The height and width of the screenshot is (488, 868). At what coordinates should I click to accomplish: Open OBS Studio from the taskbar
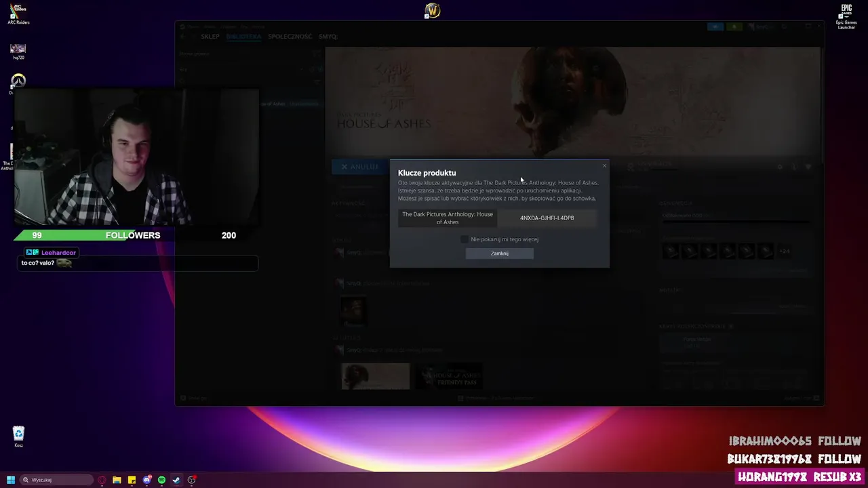[x=192, y=480]
